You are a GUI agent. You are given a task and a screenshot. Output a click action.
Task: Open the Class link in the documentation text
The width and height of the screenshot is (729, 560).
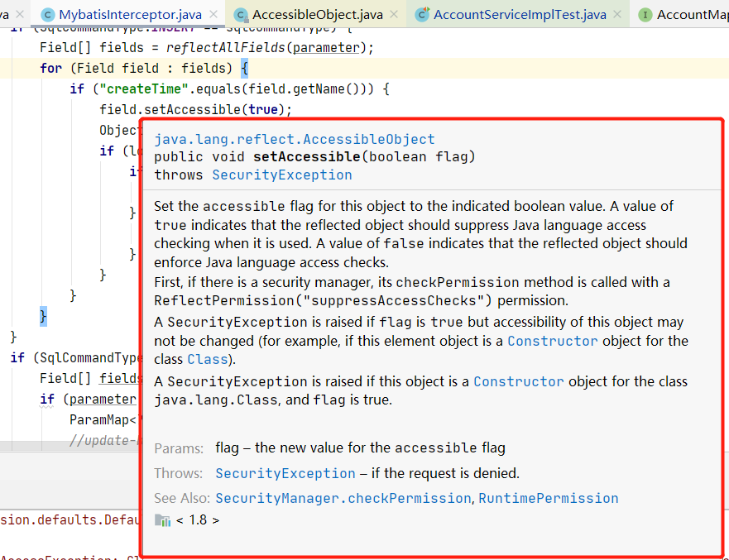coord(206,359)
